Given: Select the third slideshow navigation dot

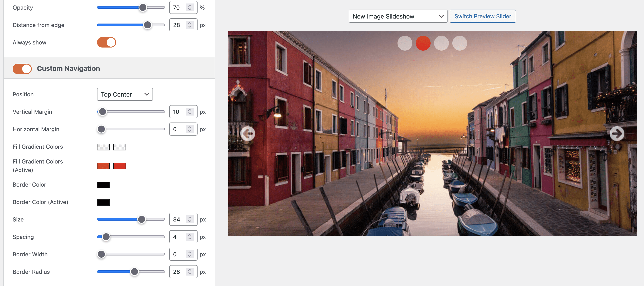Looking at the screenshot, I should pos(441,43).
